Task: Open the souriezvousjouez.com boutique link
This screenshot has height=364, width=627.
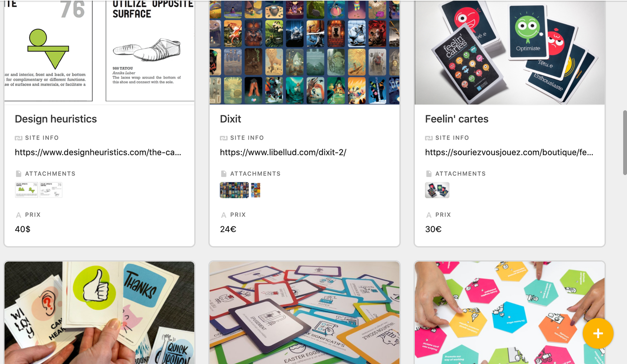Action: [x=509, y=152]
